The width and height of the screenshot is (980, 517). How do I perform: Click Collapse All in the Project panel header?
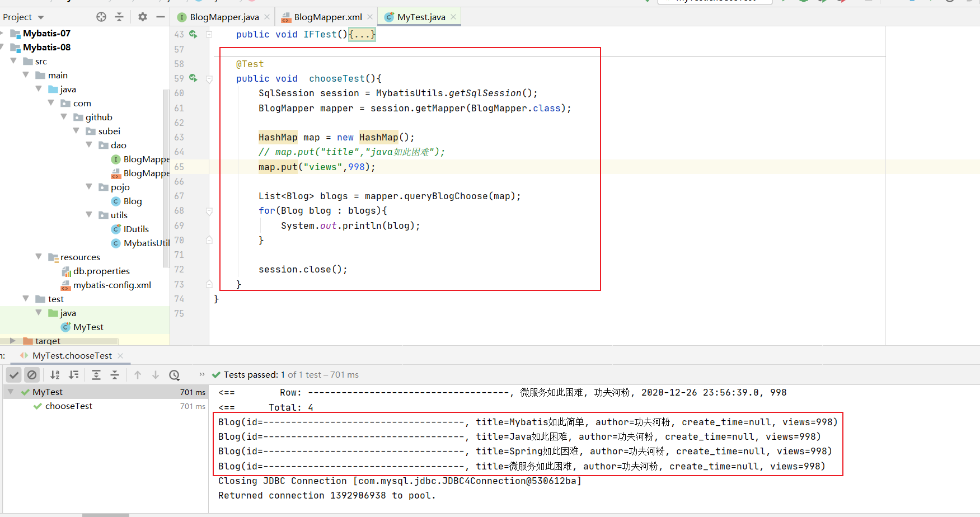tap(119, 17)
